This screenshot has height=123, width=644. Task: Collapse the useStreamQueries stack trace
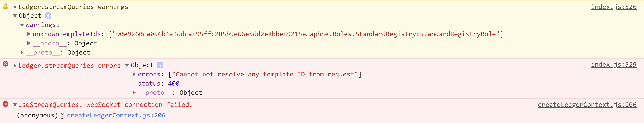15,105
